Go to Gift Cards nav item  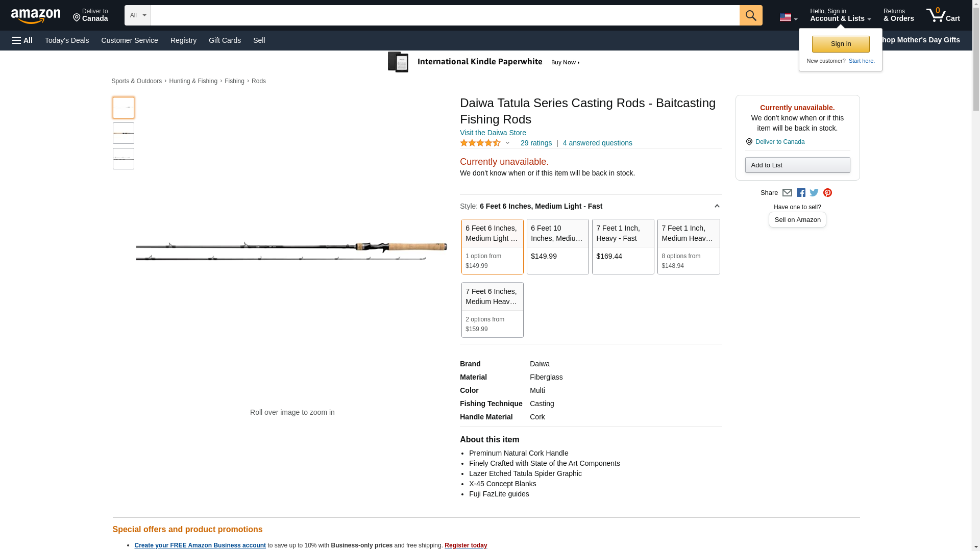tap(225, 40)
